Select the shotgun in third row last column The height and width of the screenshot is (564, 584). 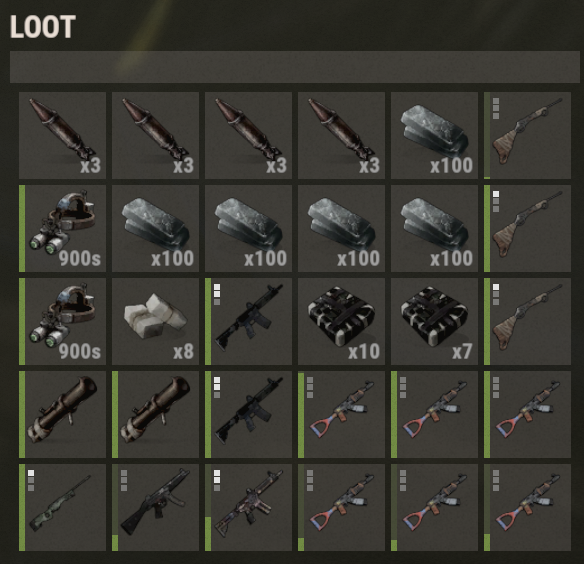[x=527, y=321]
